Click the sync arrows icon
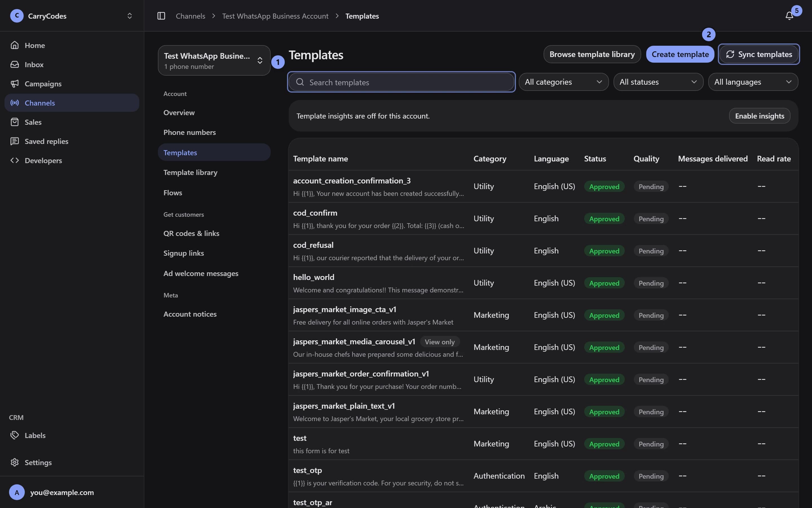Screen dimensions: 812x508 730,54
